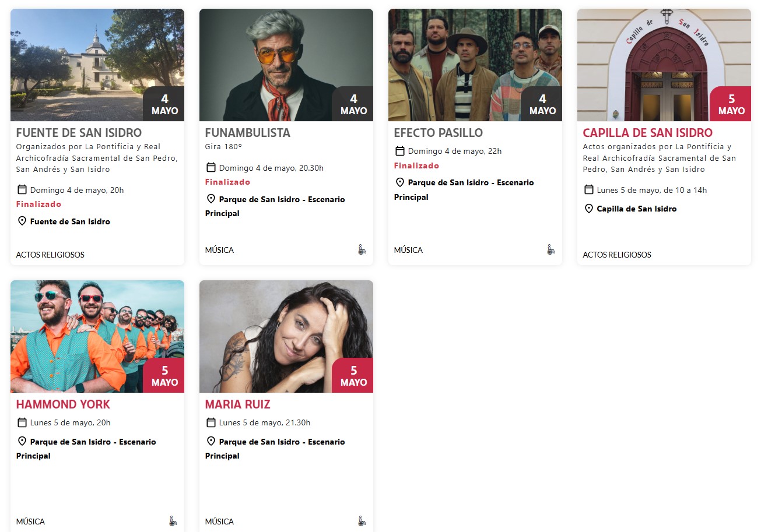This screenshot has height=532, width=761.
Task: Click MÚSICA tag on Hammond York card
Action: 30,522
